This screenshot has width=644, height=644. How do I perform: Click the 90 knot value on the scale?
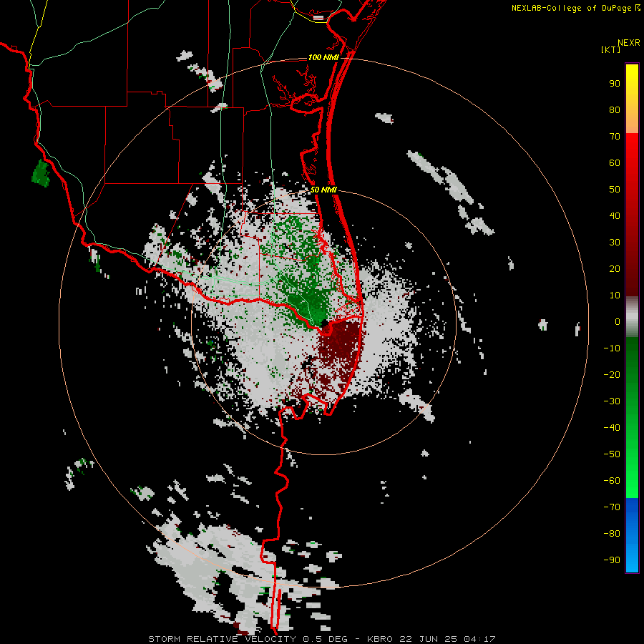click(x=615, y=84)
